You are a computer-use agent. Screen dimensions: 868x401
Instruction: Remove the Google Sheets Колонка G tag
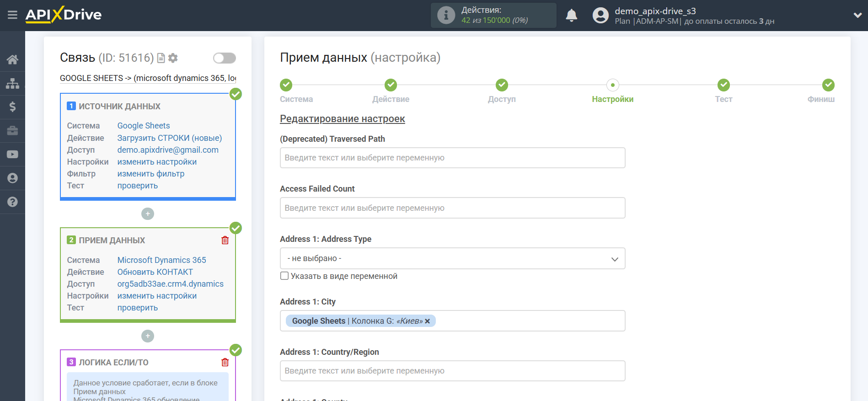428,321
